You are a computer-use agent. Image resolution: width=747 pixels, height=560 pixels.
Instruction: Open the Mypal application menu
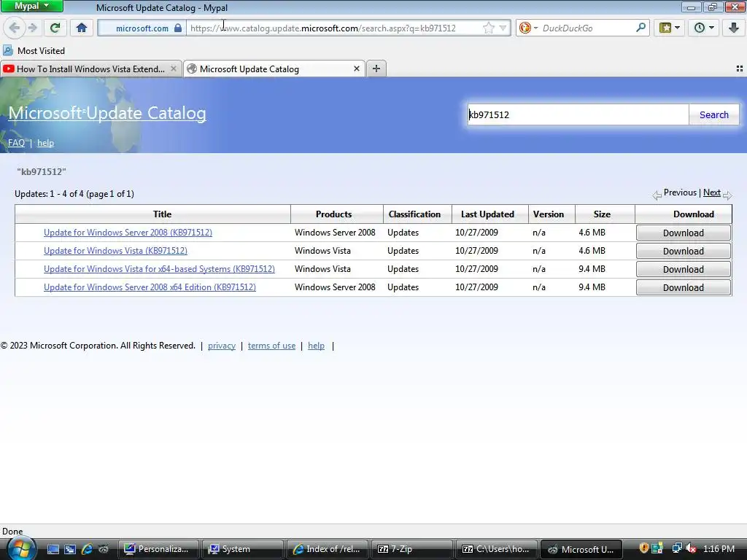(x=32, y=6)
